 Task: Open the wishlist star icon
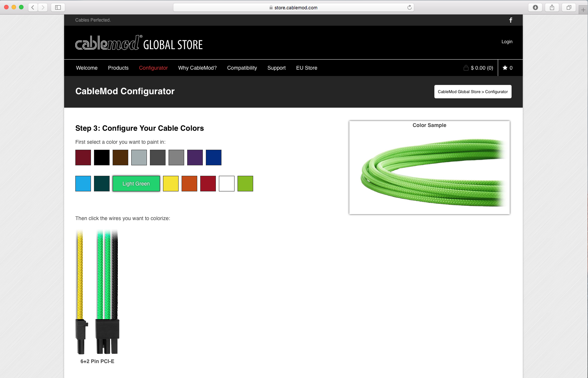[505, 68]
